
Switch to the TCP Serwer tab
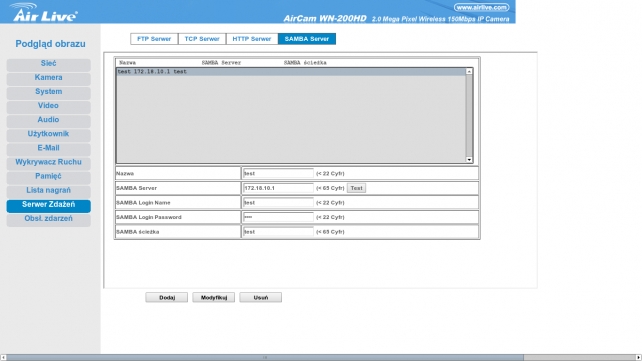202,39
